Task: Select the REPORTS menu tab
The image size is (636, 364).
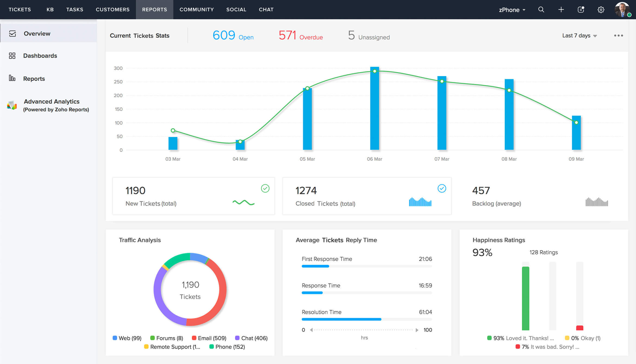Action: pos(155,9)
